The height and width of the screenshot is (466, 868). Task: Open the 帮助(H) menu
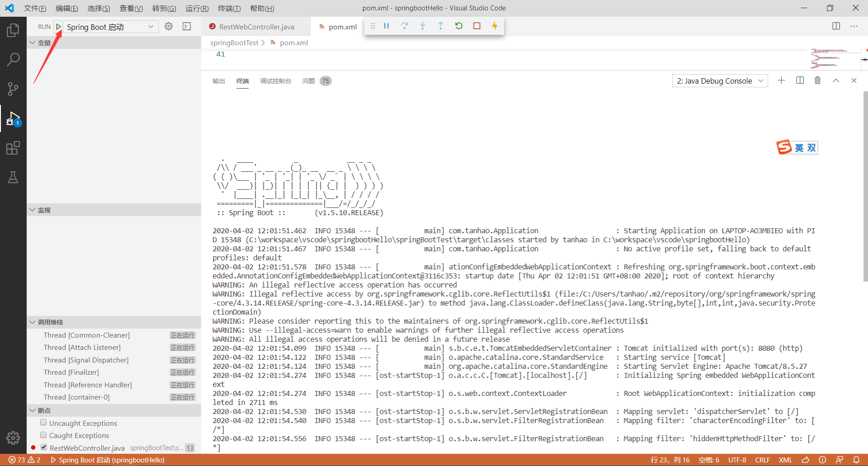(262, 8)
